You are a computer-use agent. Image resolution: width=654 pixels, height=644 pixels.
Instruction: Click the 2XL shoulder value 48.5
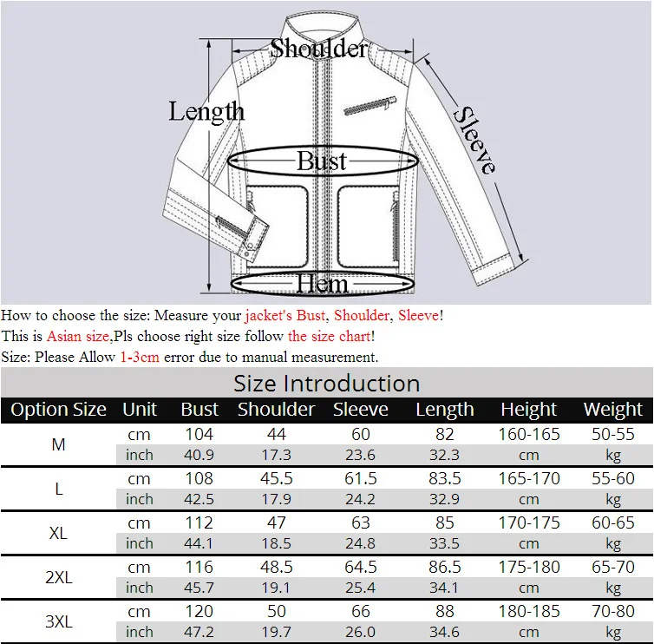[276, 567]
